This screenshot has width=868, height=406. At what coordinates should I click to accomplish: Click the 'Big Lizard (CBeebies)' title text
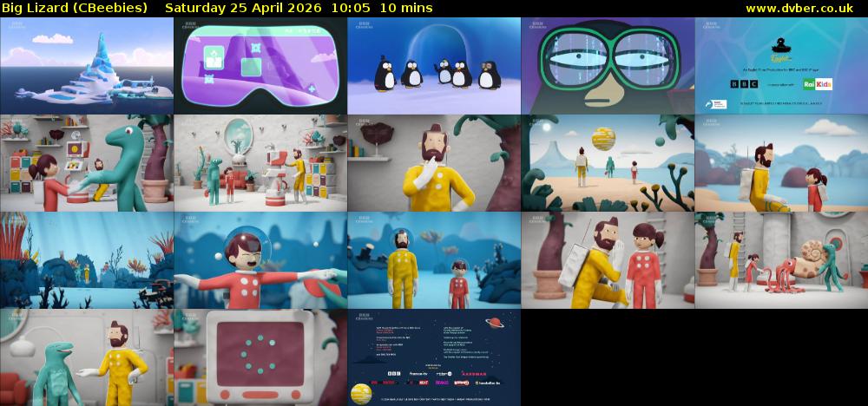[75, 8]
